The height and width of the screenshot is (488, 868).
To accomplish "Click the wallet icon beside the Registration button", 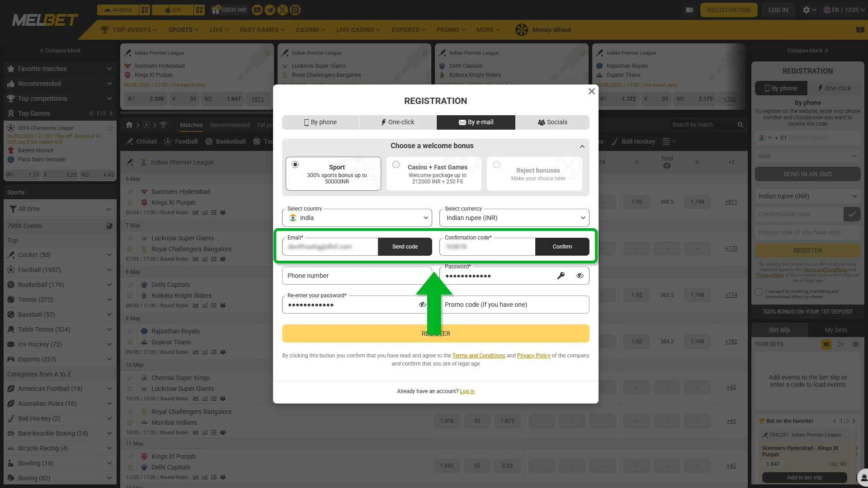I will (689, 10).
